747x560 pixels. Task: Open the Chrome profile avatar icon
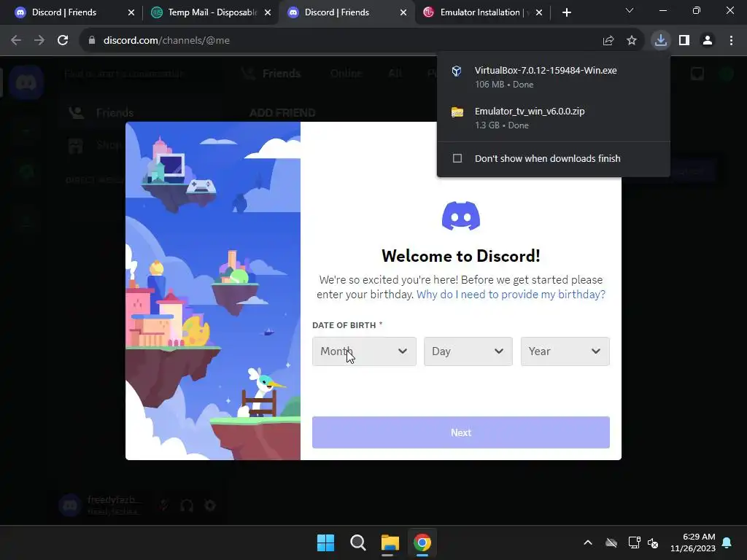point(708,40)
